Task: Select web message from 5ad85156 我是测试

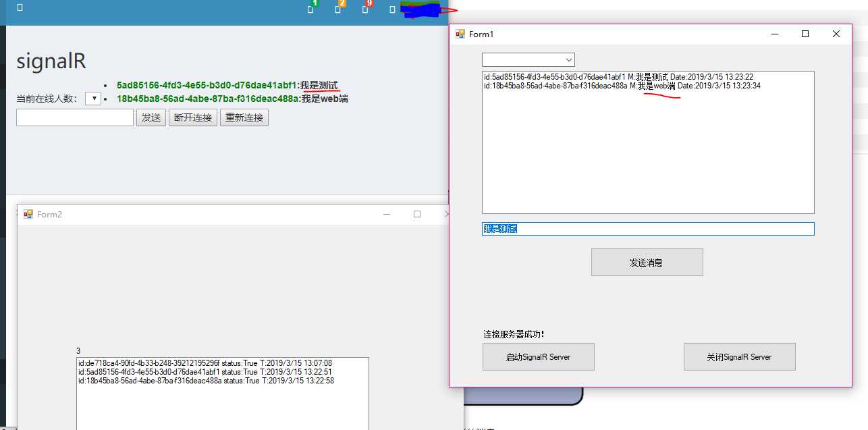Action: [x=227, y=86]
